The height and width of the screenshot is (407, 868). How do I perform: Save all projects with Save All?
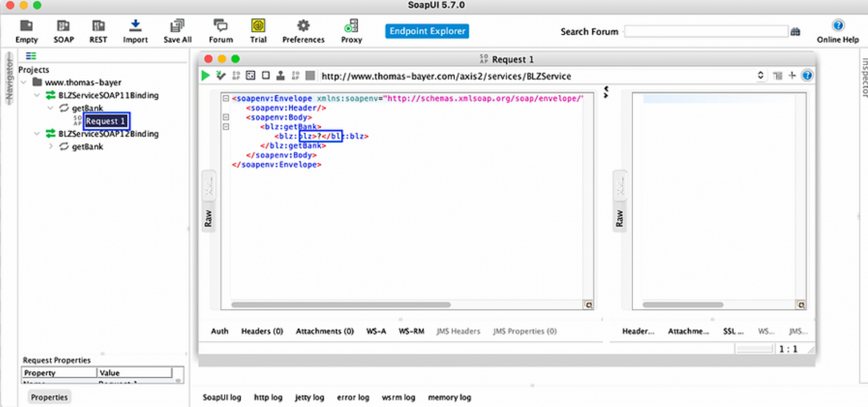177,31
